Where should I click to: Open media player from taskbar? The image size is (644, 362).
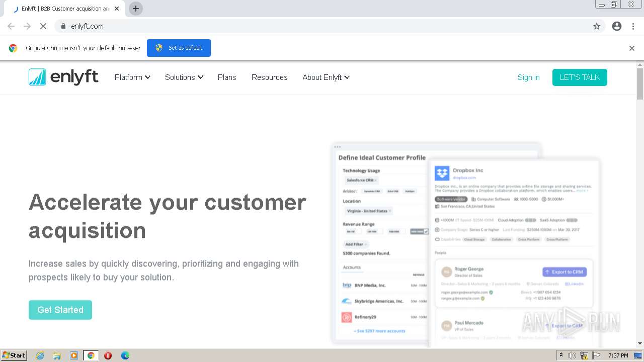[x=74, y=355]
